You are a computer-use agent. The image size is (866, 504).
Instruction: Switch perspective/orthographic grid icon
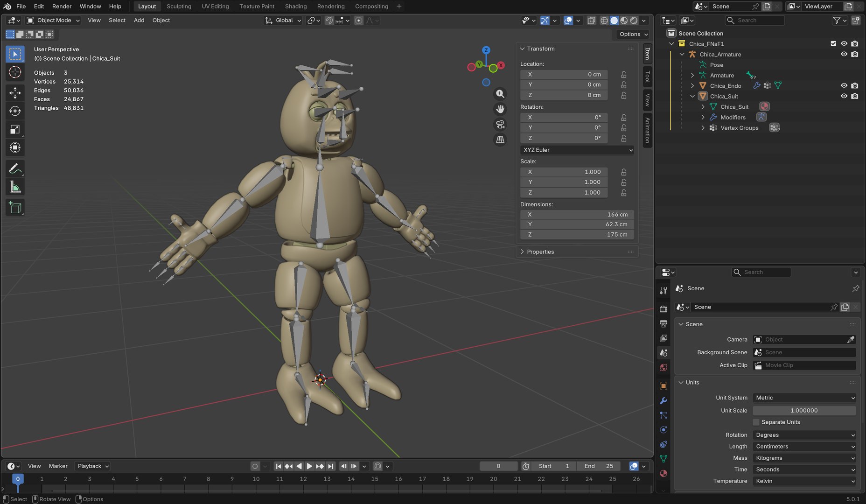pos(500,140)
